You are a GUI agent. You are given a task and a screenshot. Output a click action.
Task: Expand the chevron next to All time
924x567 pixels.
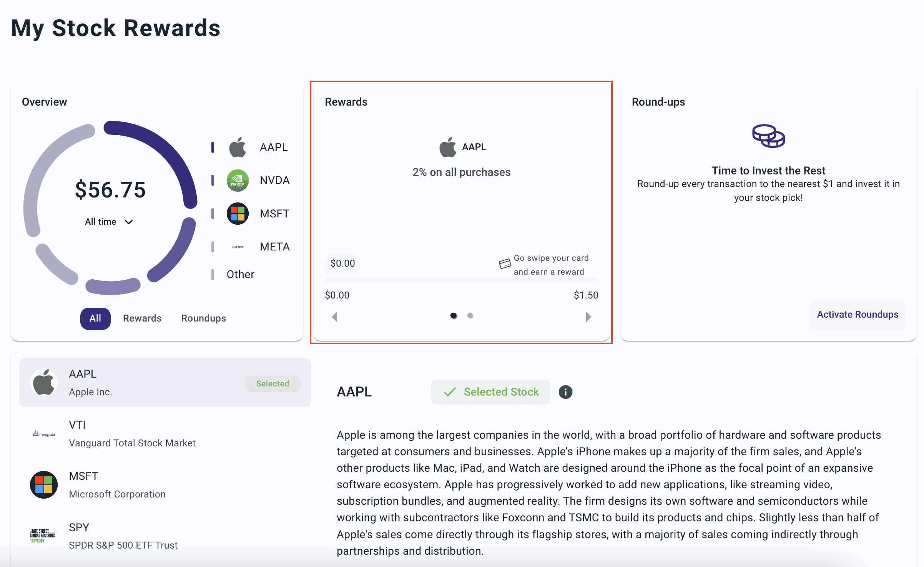coord(129,222)
